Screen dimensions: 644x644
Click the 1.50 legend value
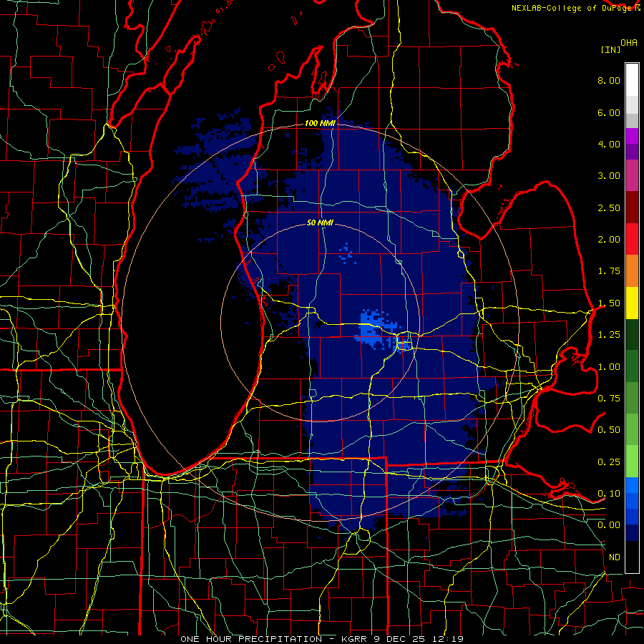(609, 303)
